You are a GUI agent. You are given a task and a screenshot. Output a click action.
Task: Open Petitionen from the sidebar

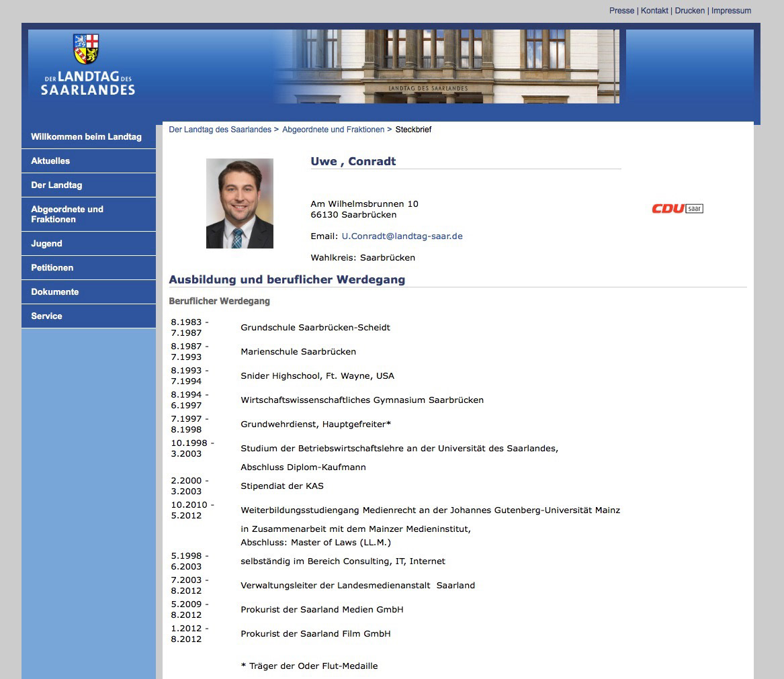pyautogui.click(x=52, y=268)
